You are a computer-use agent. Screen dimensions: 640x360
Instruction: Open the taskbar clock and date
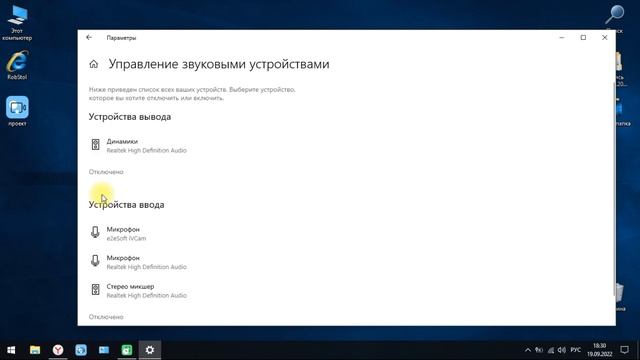pyautogui.click(x=600, y=350)
